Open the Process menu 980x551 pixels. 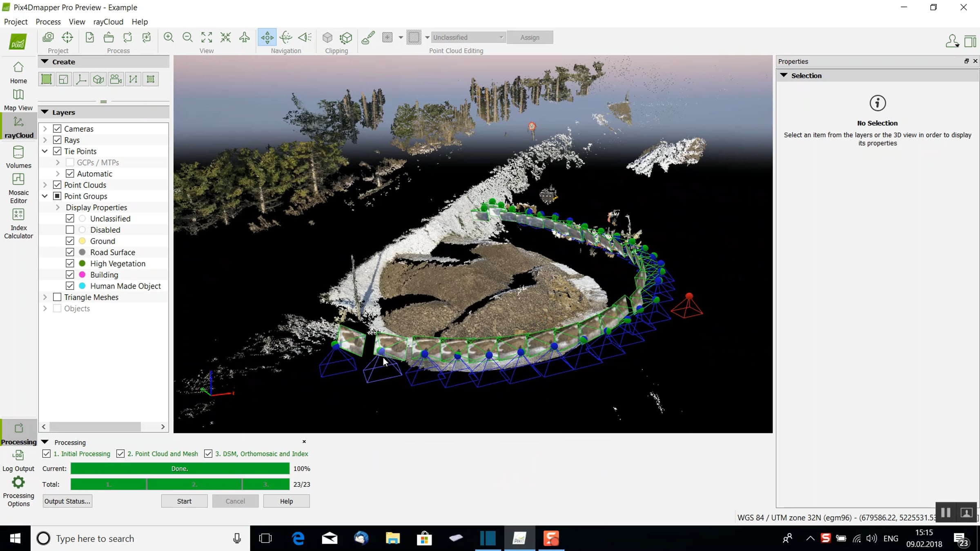[48, 22]
